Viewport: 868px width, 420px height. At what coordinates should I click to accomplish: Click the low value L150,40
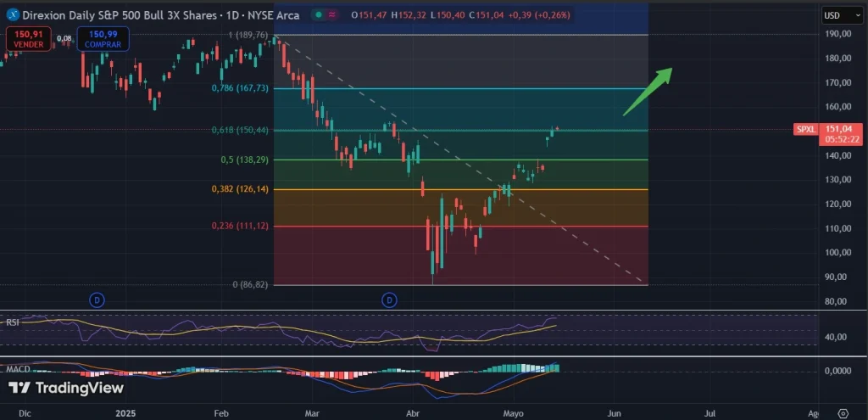coord(447,15)
